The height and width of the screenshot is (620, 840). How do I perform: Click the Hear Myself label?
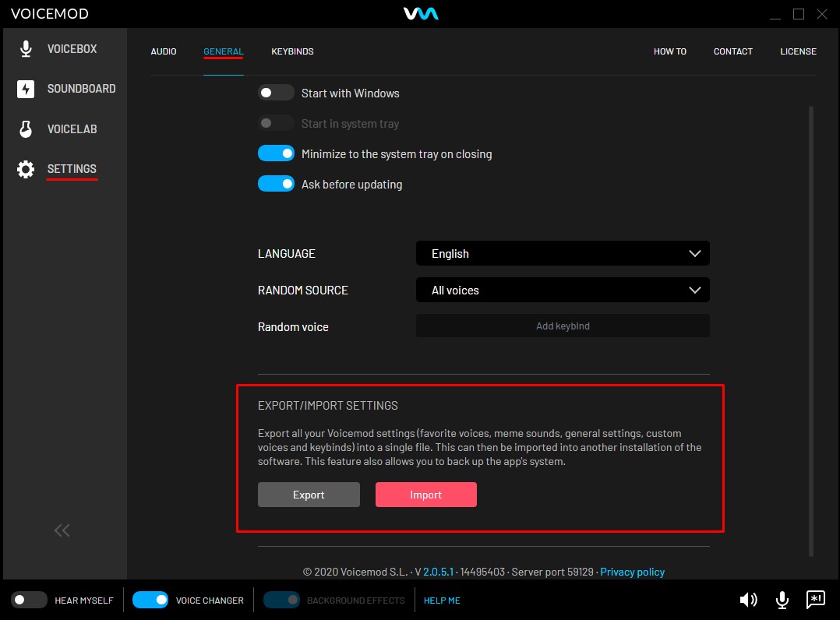pos(84,601)
